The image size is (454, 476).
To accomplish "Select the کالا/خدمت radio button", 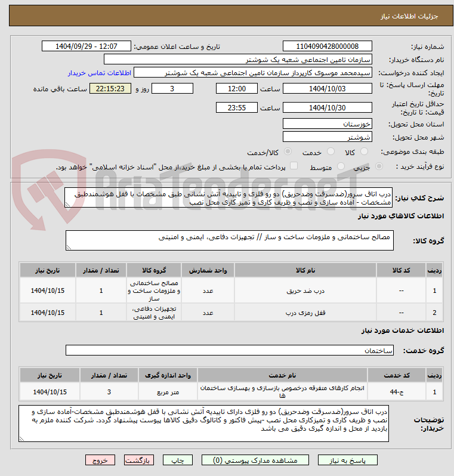I will pyautogui.click(x=288, y=152).
